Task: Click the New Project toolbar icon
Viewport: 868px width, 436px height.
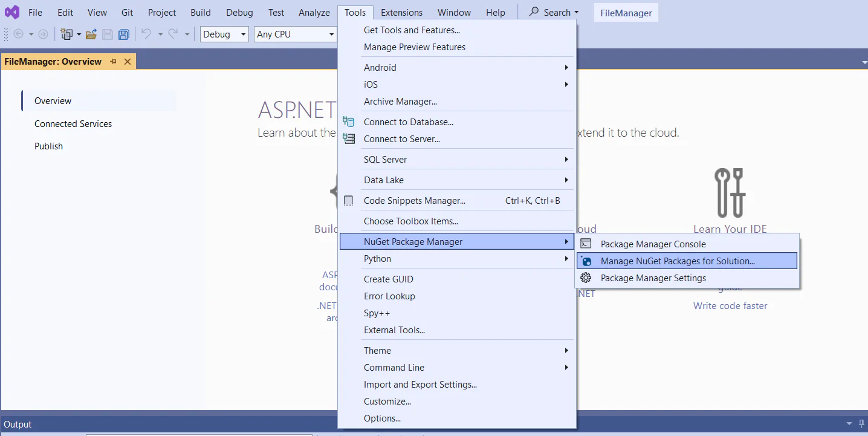Action: click(67, 34)
